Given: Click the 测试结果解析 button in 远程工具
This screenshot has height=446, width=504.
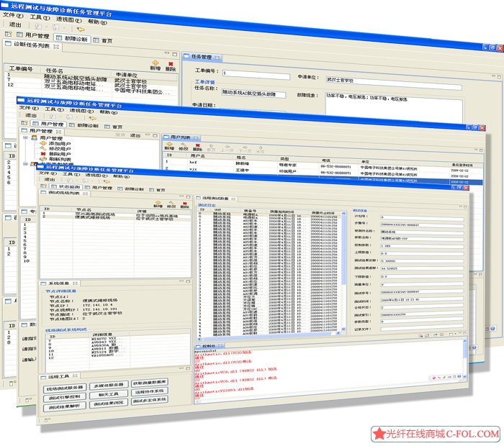Looking at the screenshot, I should (65, 407).
